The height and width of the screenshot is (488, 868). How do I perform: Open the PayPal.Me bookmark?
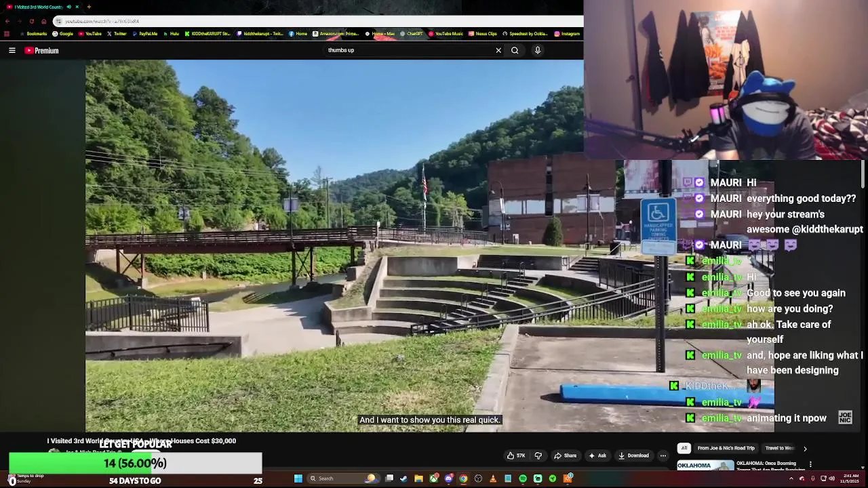pos(144,33)
